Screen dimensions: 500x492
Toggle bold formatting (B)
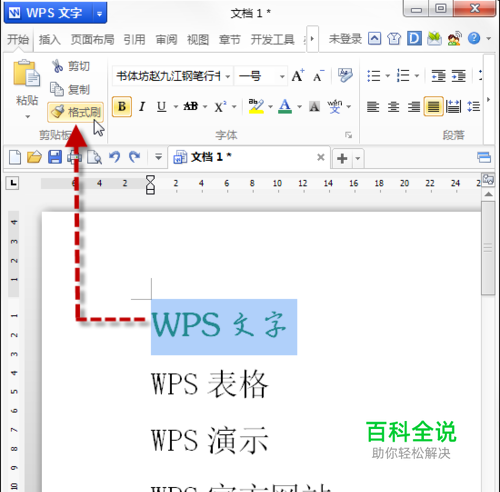coord(122,107)
